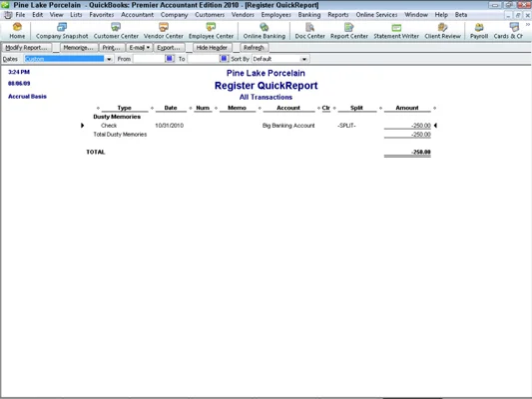Open the Accountant menu
This screenshot has width=532, height=399.
coord(137,15)
